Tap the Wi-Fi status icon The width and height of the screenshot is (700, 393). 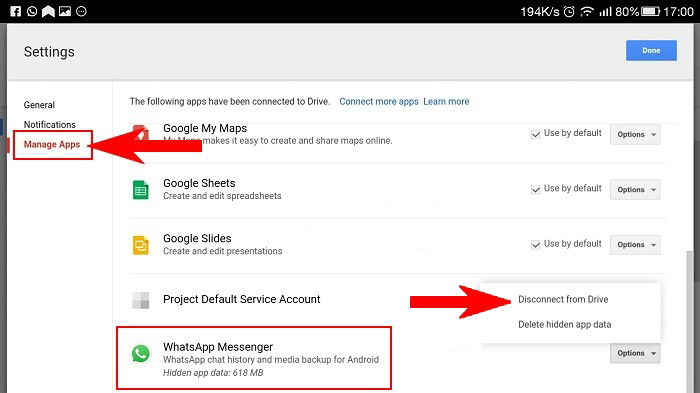(x=587, y=12)
